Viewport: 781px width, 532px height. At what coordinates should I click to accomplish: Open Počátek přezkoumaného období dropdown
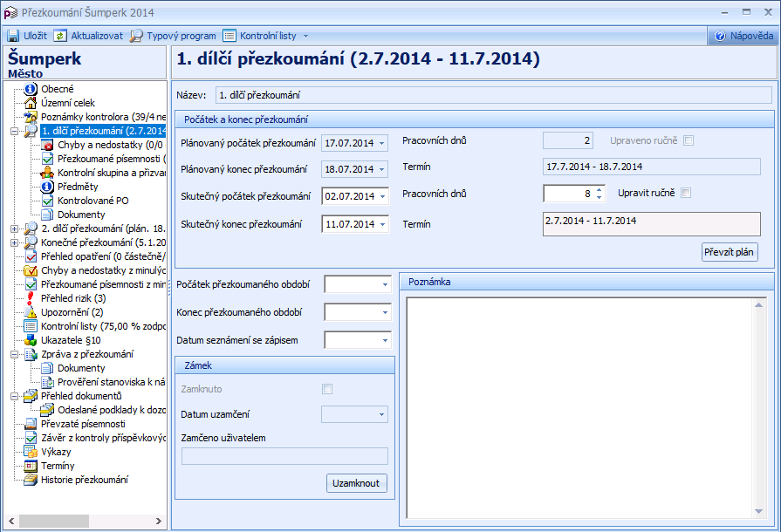[x=385, y=284]
